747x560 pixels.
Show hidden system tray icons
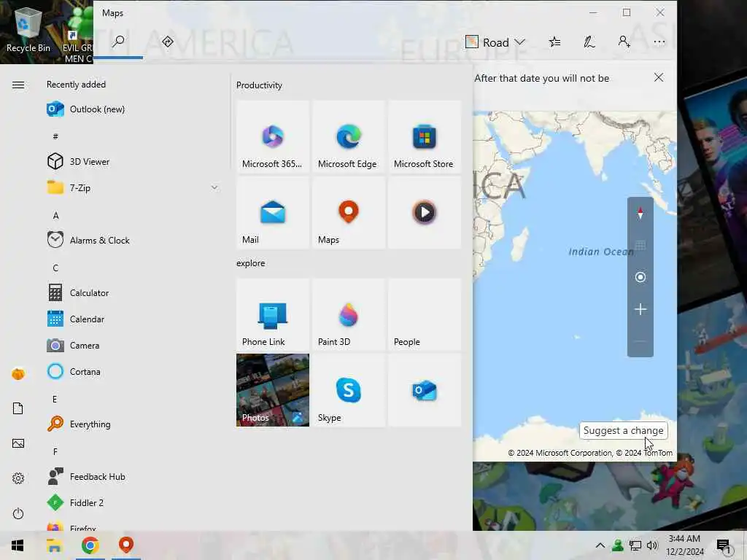pyautogui.click(x=600, y=545)
